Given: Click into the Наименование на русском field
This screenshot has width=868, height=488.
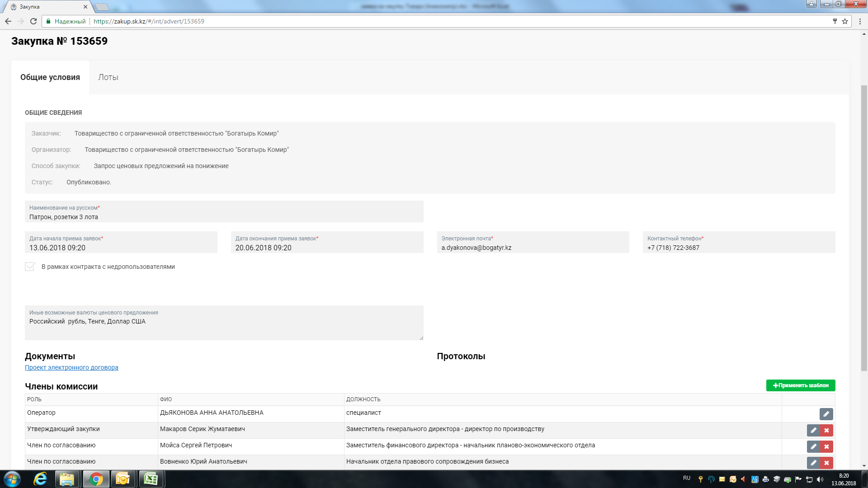Looking at the screenshot, I should pyautogui.click(x=224, y=211).
